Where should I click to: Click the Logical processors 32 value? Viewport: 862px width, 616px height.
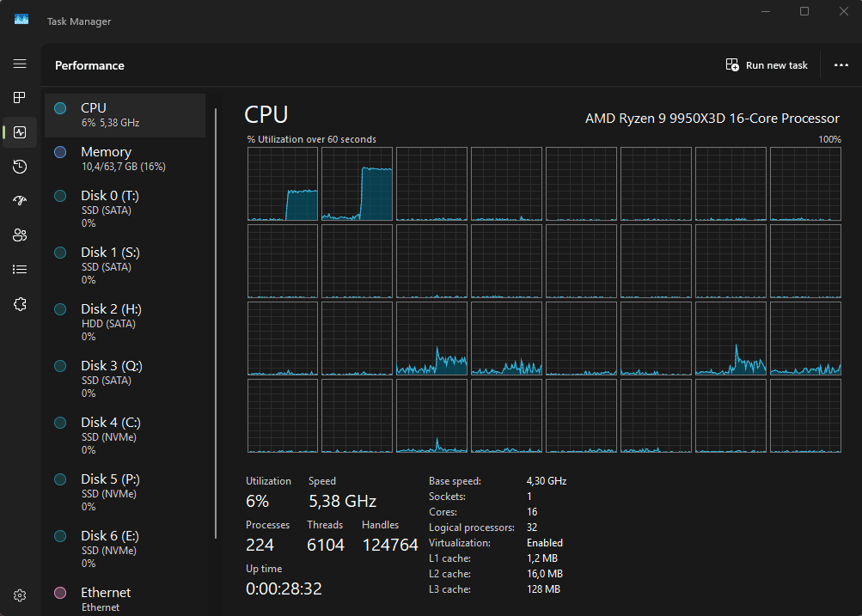pyautogui.click(x=532, y=528)
